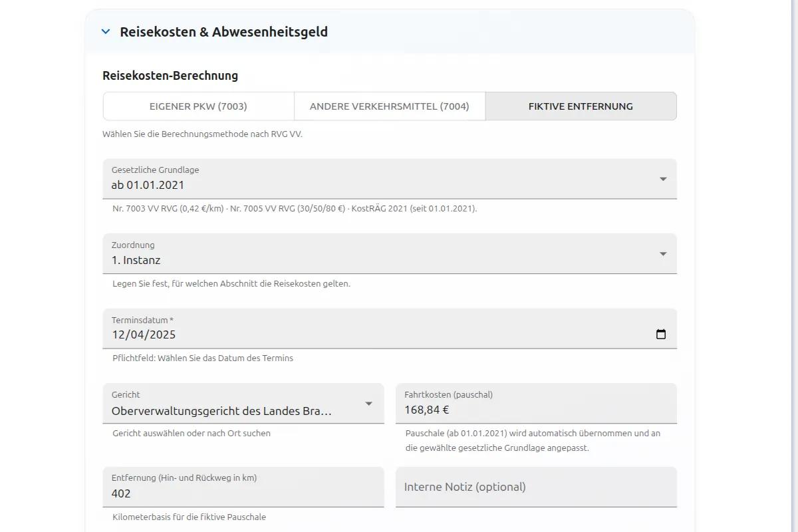This screenshot has height=532, width=798.
Task: Click the chevron beside Reisekosten & Abwesenheitsgeld
Action: 105,31
